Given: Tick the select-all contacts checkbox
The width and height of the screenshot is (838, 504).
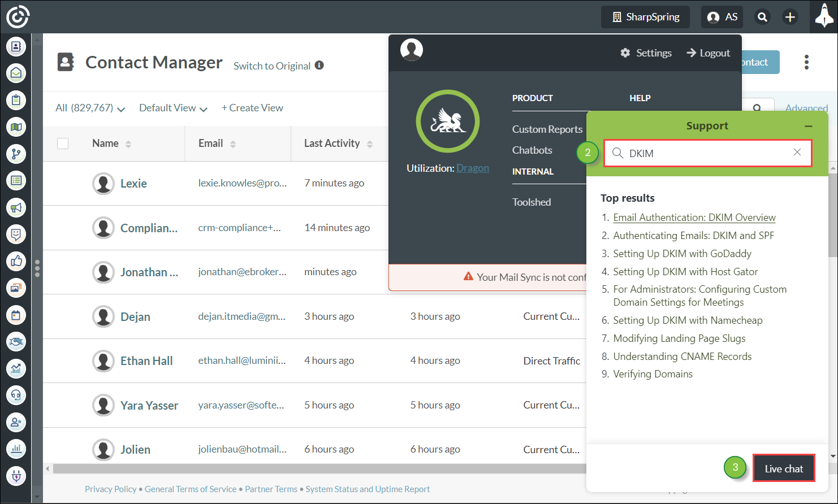Looking at the screenshot, I should [63, 144].
